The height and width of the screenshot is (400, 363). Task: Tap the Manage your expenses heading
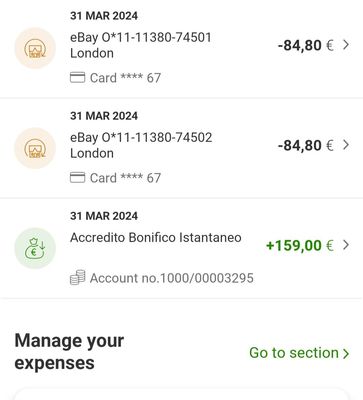(69, 352)
